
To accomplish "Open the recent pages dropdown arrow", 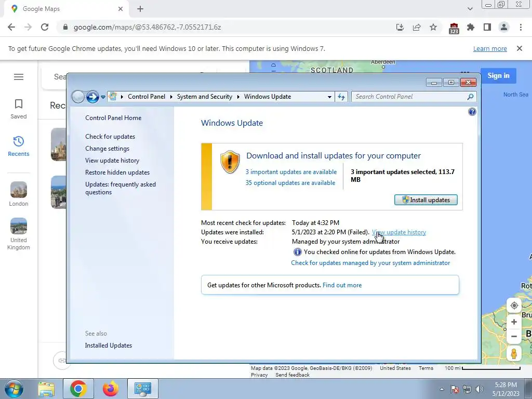I will pyautogui.click(x=103, y=97).
